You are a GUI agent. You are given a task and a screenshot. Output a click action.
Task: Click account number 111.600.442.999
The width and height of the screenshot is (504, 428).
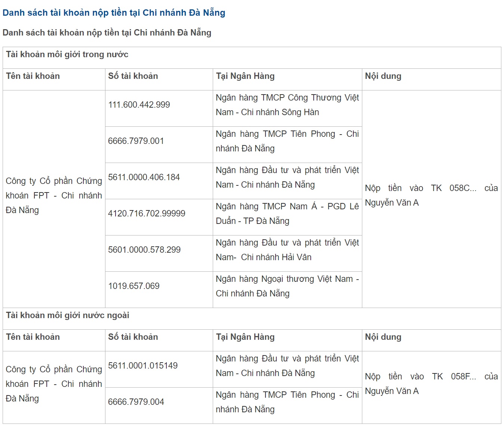point(139,105)
